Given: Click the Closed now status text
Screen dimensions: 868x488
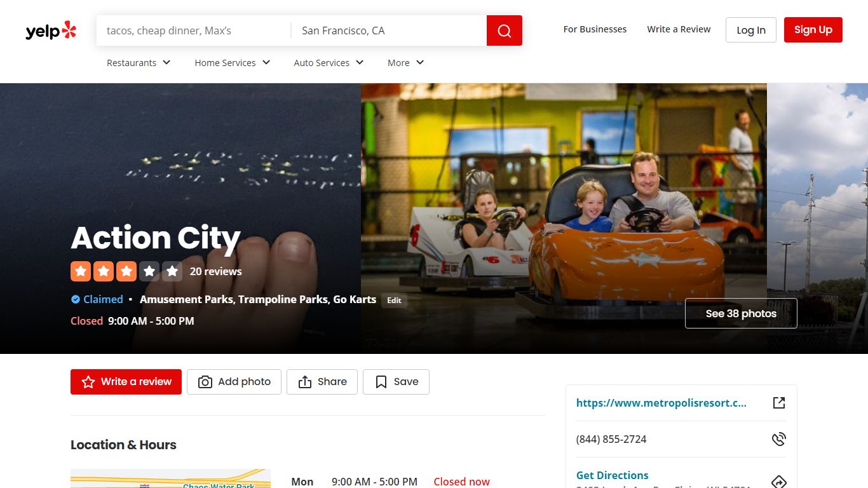Looking at the screenshot, I should click(x=462, y=482).
